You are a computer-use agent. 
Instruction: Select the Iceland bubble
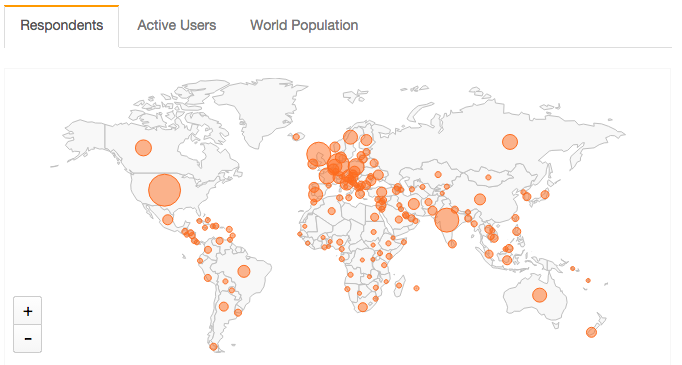[x=296, y=137]
